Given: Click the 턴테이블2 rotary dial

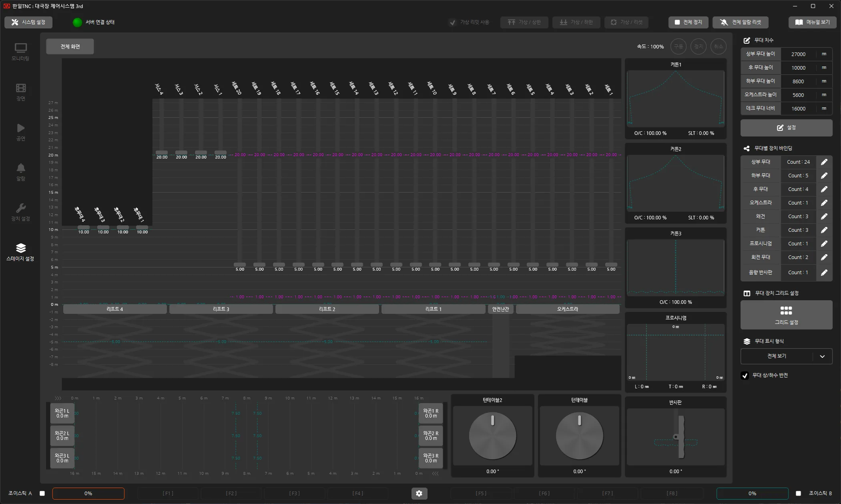Looking at the screenshot, I should [x=492, y=436].
